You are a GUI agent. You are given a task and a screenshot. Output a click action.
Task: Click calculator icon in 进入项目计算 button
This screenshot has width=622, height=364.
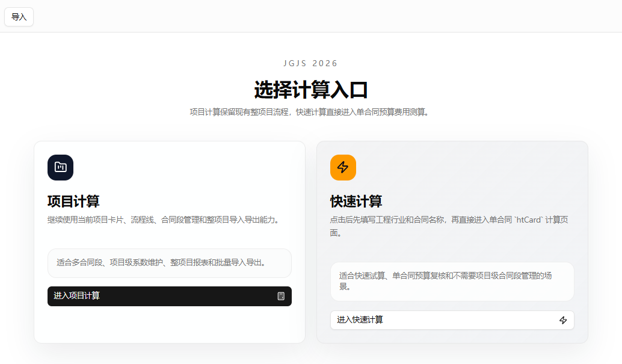click(x=281, y=296)
